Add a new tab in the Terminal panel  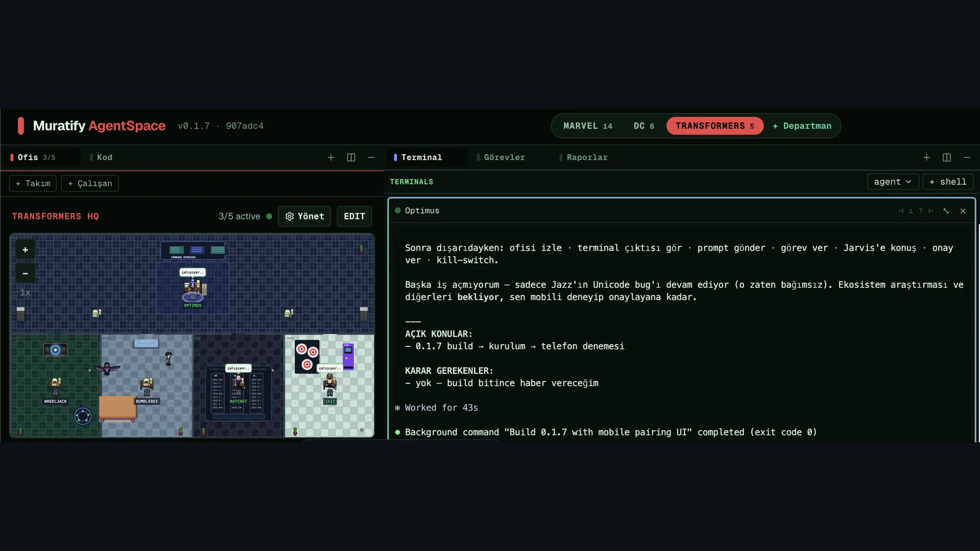pyautogui.click(x=926, y=158)
